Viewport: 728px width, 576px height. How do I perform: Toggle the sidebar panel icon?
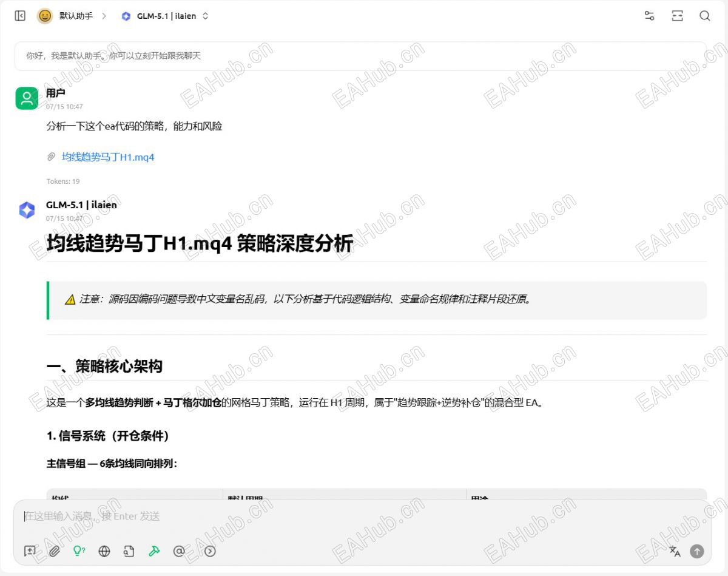pos(20,16)
